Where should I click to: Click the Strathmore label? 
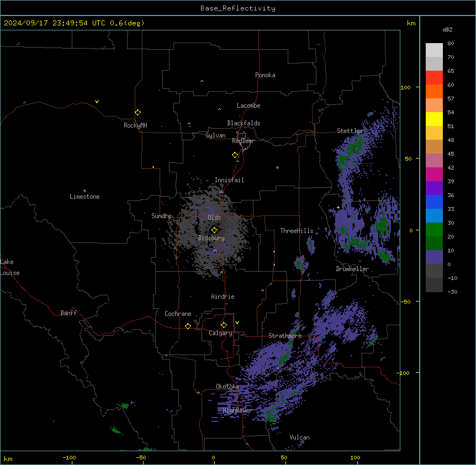click(x=285, y=336)
